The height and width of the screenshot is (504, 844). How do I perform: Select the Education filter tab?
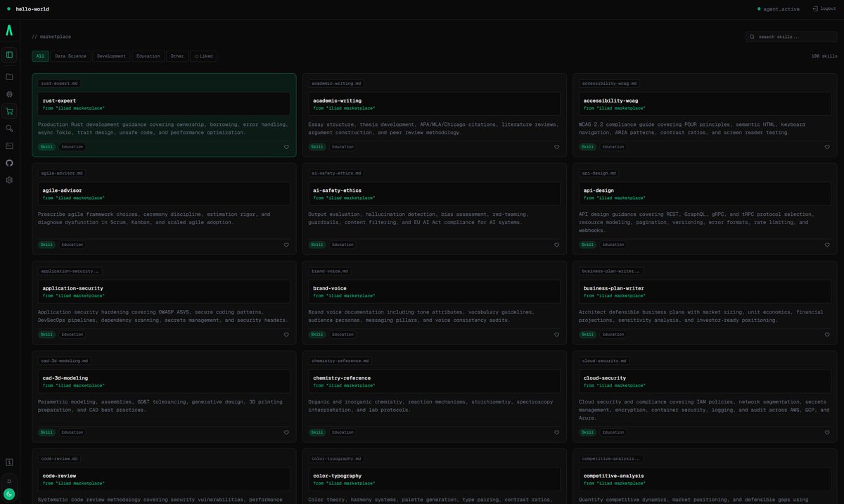pyautogui.click(x=148, y=56)
